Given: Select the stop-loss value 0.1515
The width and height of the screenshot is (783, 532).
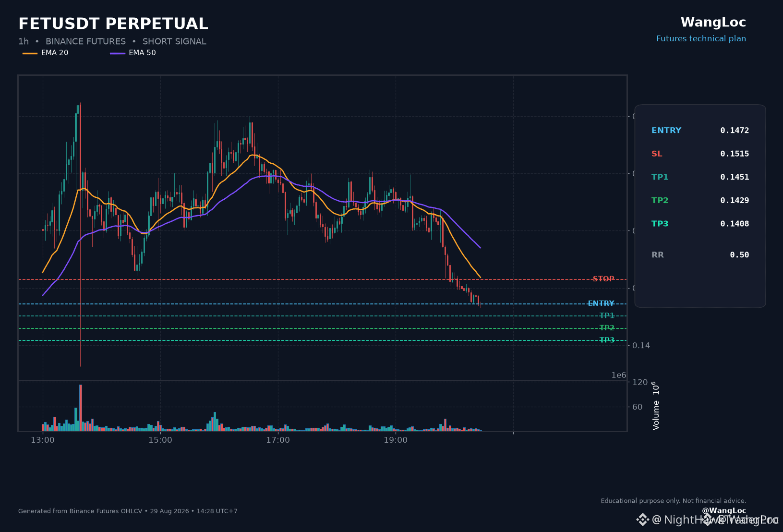Looking at the screenshot, I should click(x=735, y=154).
